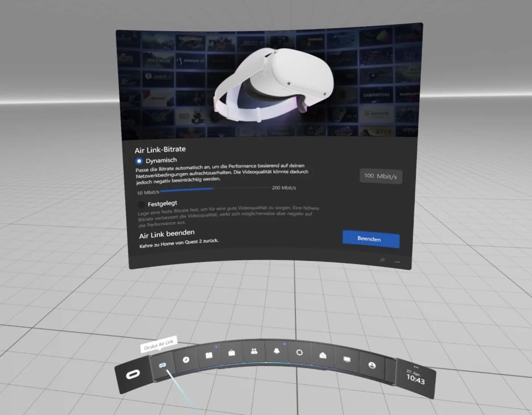
Task: Click the clock showing 10:43
Action: point(415,380)
